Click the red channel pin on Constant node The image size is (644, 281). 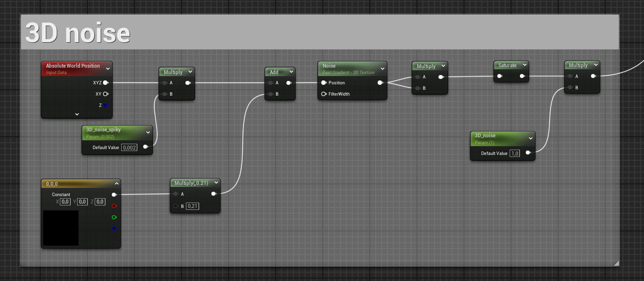[x=114, y=206]
